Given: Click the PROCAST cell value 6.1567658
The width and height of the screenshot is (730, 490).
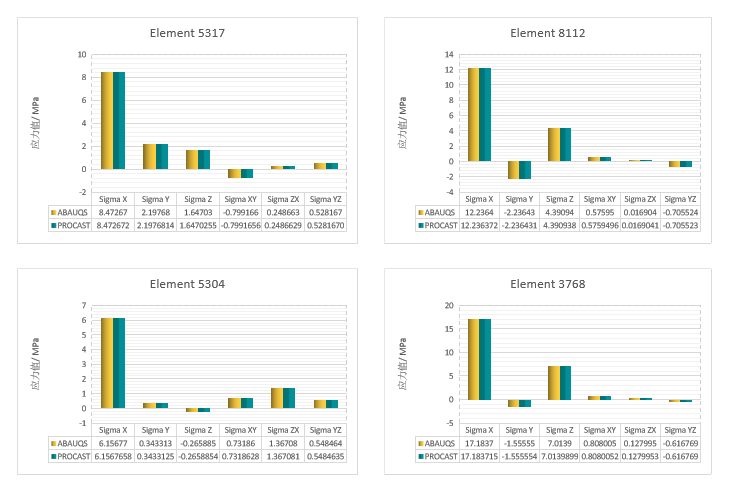Looking at the screenshot, I should pyautogui.click(x=113, y=456).
